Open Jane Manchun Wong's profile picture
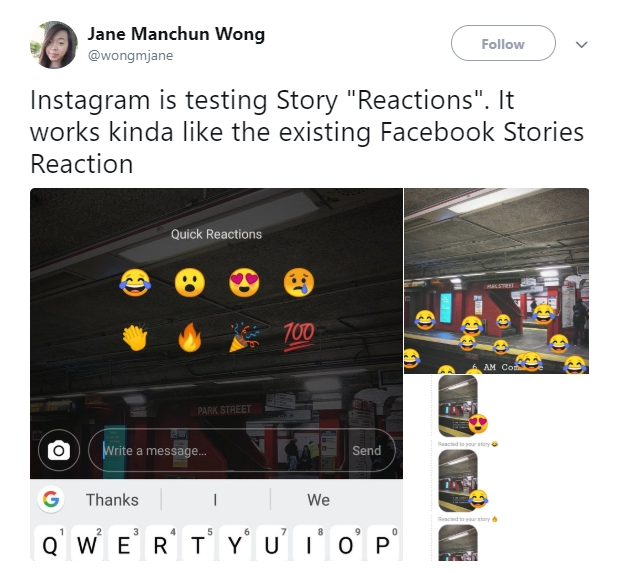626x573 pixels. tap(54, 45)
